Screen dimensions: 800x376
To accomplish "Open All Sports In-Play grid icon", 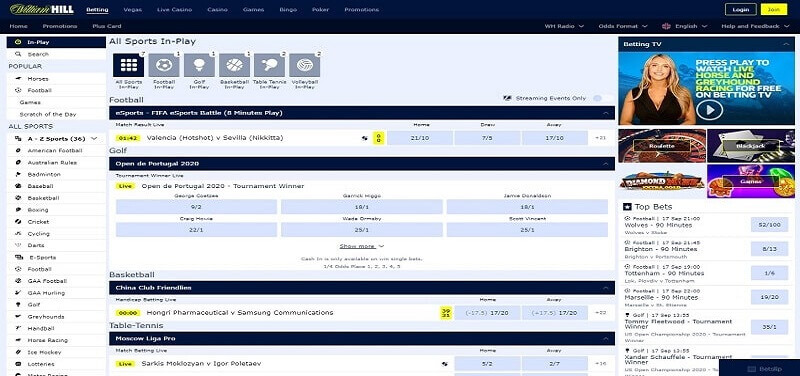I will 129,66.
